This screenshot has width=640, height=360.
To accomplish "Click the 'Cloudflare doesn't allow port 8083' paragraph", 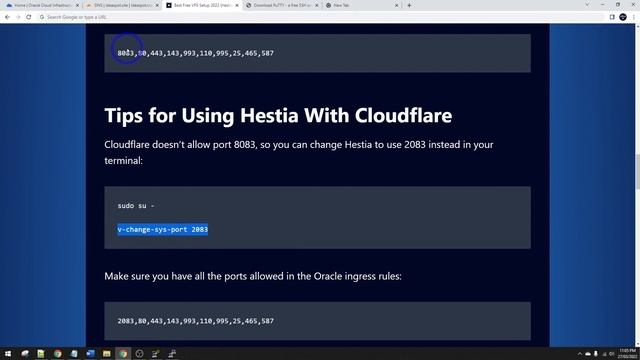I will 299,152.
